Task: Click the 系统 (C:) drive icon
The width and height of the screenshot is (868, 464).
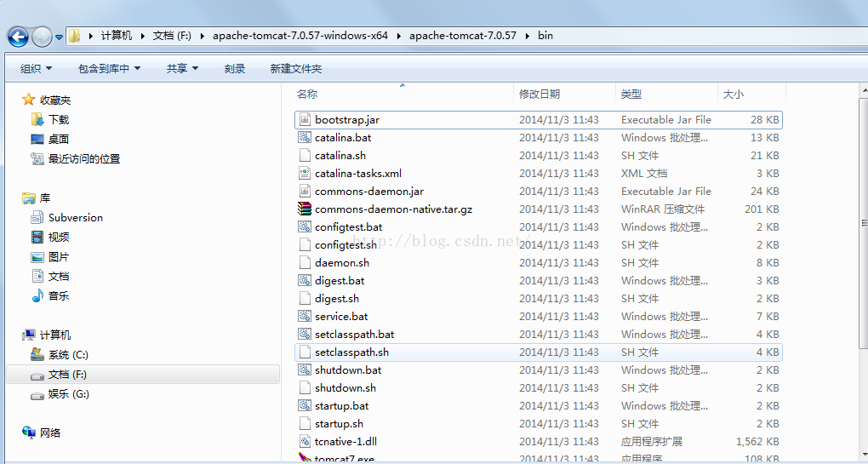Action: pos(37,354)
